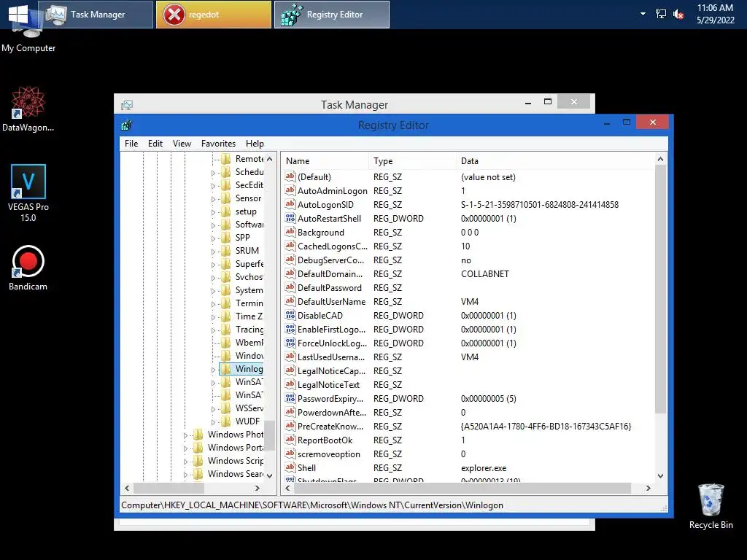The width and height of the screenshot is (747, 560).
Task: Launch VEGAS Pro 15.0 shortcut
Action: 28,192
